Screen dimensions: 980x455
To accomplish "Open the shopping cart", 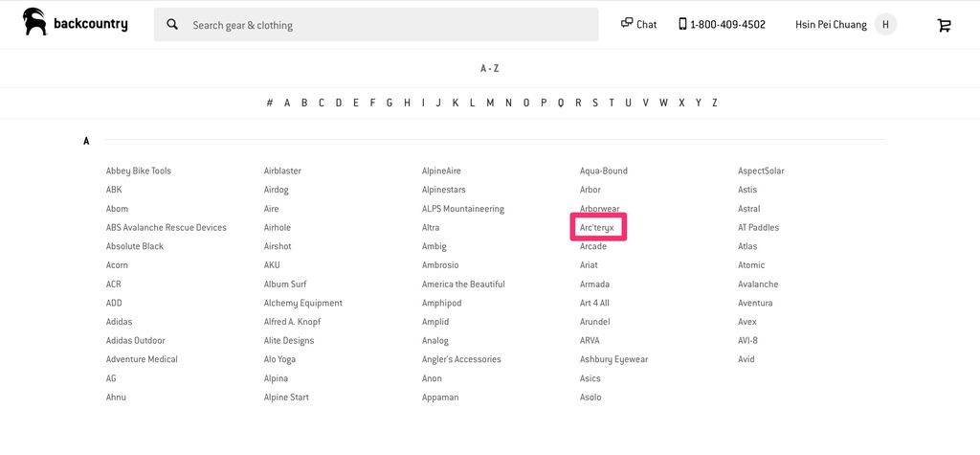I will point(944,25).
